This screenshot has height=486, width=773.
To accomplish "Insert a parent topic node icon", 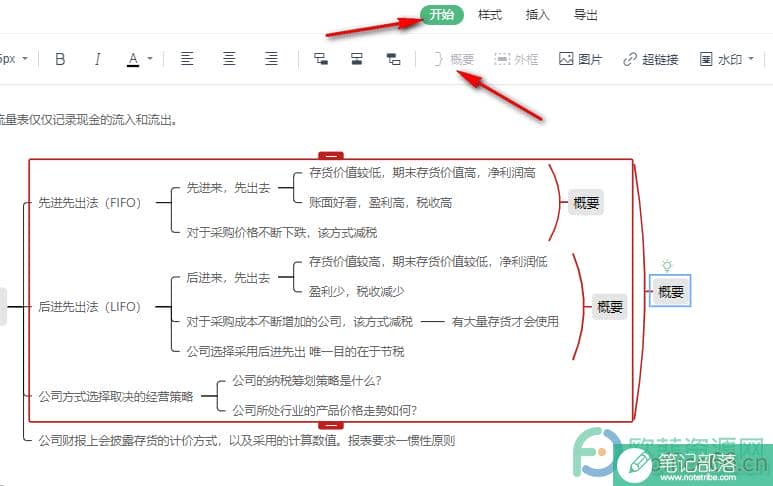I will (393, 59).
